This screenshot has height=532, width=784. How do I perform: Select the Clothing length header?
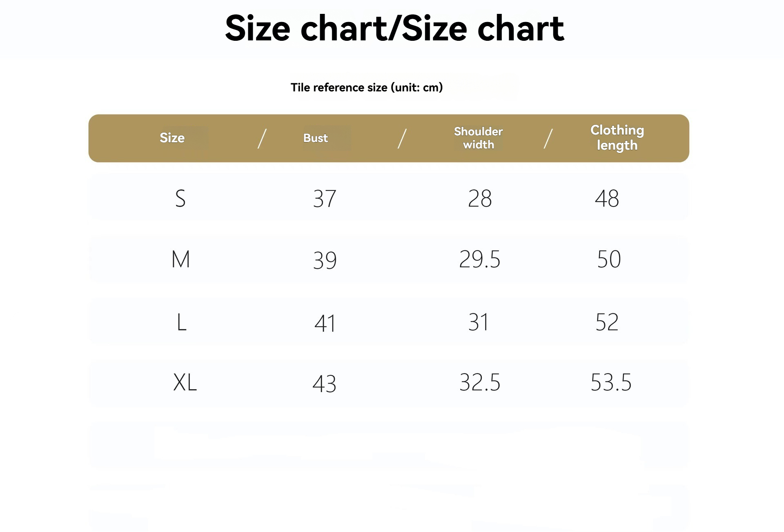pos(617,137)
